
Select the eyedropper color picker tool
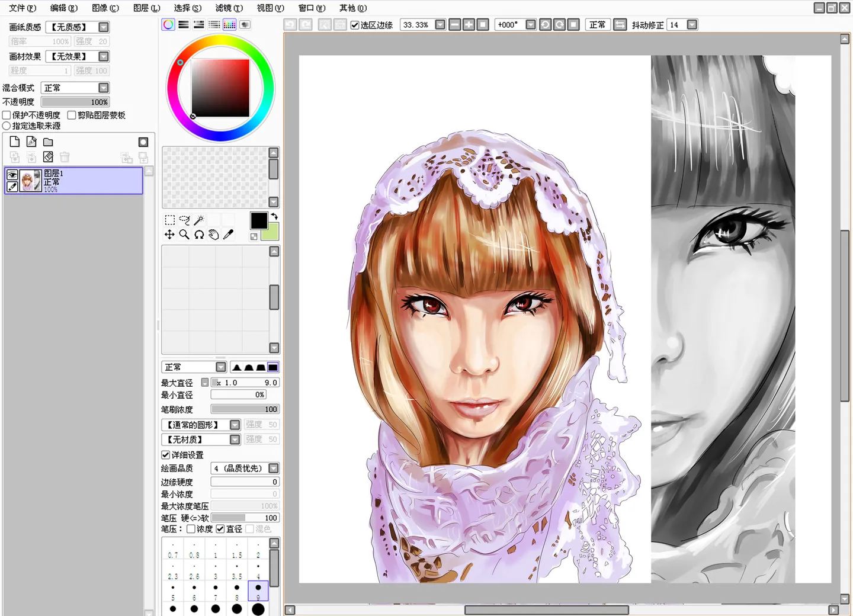(x=228, y=235)
